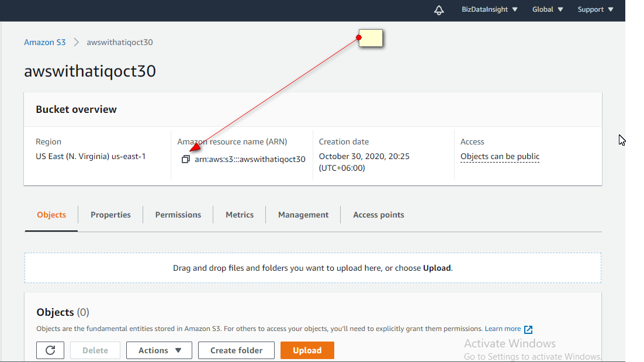
Task: Switch to the Management tab
Action: (x=303, y=215)
